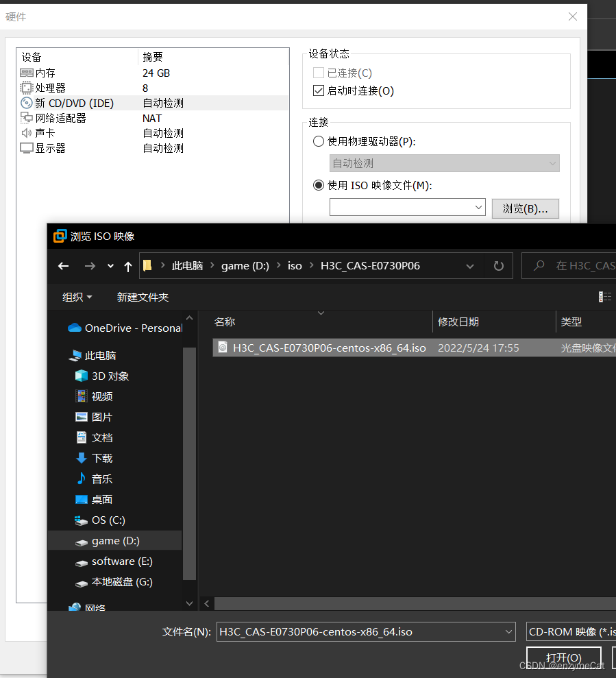Open 图片 folder in sidebar

pyautogui.click(x=95, y=417)
